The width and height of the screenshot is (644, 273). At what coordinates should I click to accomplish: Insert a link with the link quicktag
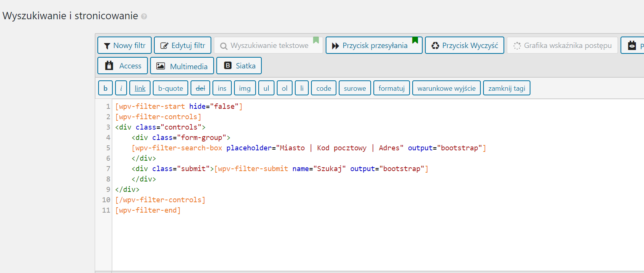[140, 88]
